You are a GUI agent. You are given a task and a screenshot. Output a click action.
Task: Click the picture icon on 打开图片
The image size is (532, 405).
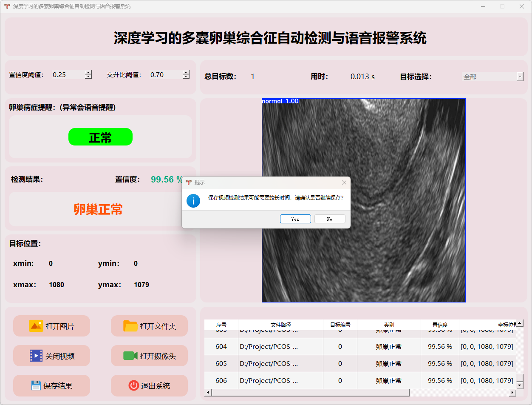pyautogui.click(x=36, y=326)
